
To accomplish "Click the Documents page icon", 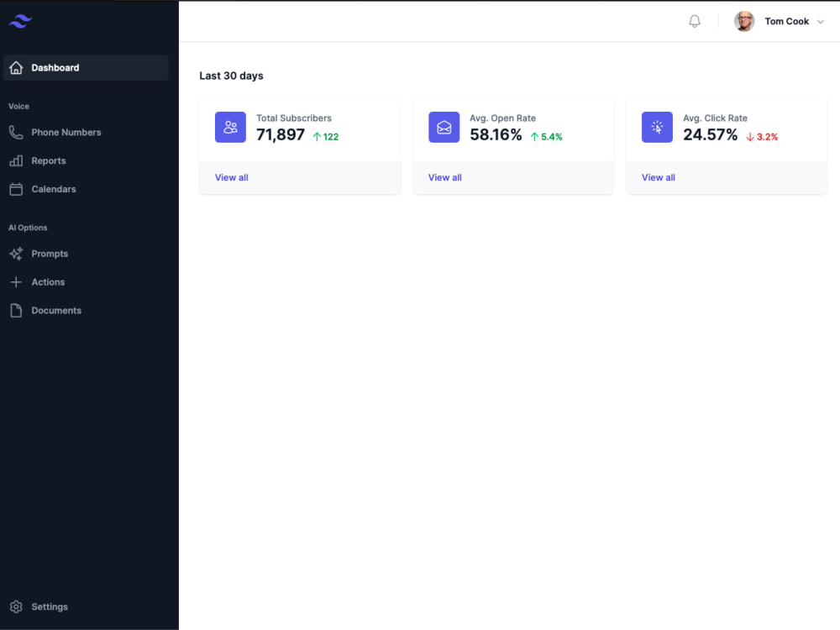I will pos(16,310).
